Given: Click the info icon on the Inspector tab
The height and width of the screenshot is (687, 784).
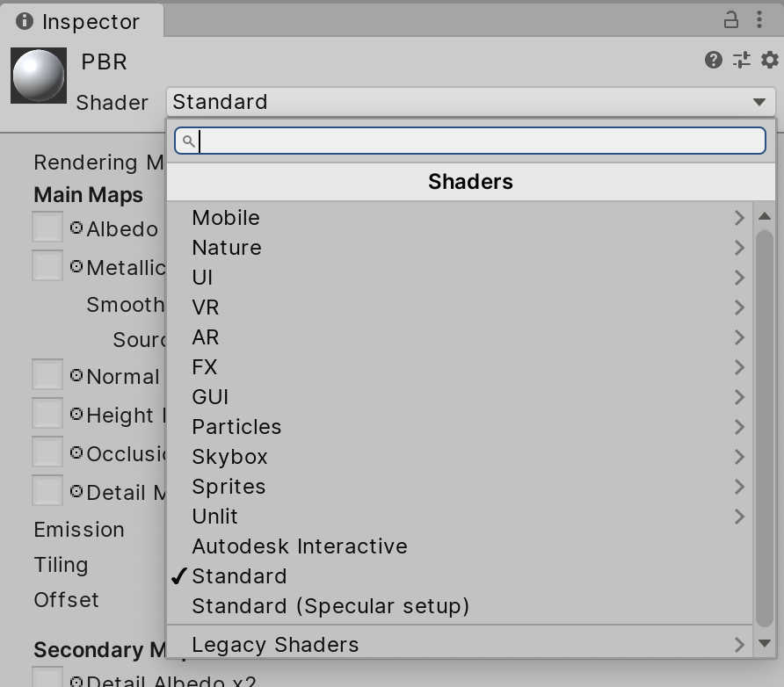Looking at the screenshot, I should click(x=23, y=19).
